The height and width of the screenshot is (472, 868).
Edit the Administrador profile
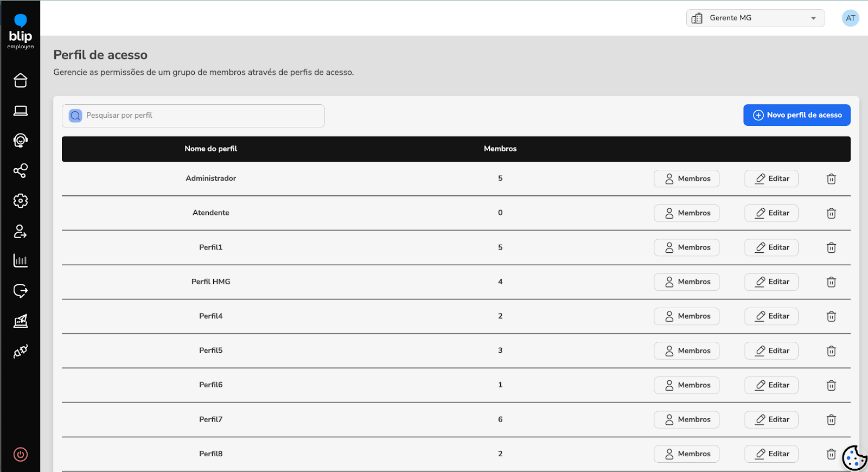pos(771,178)
